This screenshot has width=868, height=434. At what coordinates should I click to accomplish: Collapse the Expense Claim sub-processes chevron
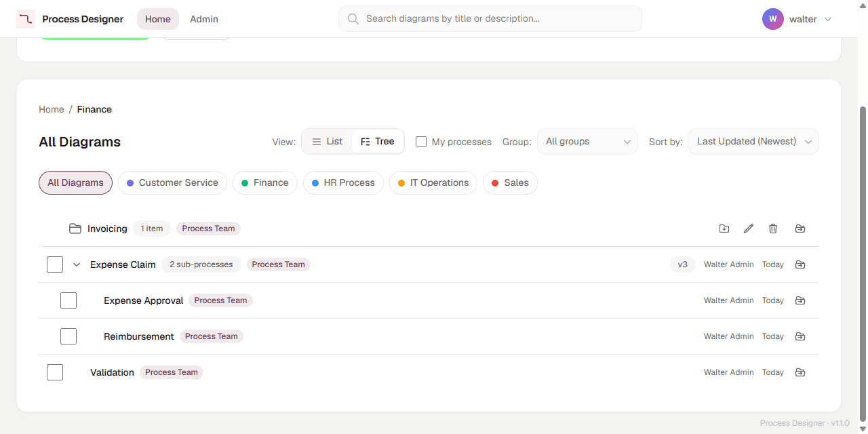(77, 264)
